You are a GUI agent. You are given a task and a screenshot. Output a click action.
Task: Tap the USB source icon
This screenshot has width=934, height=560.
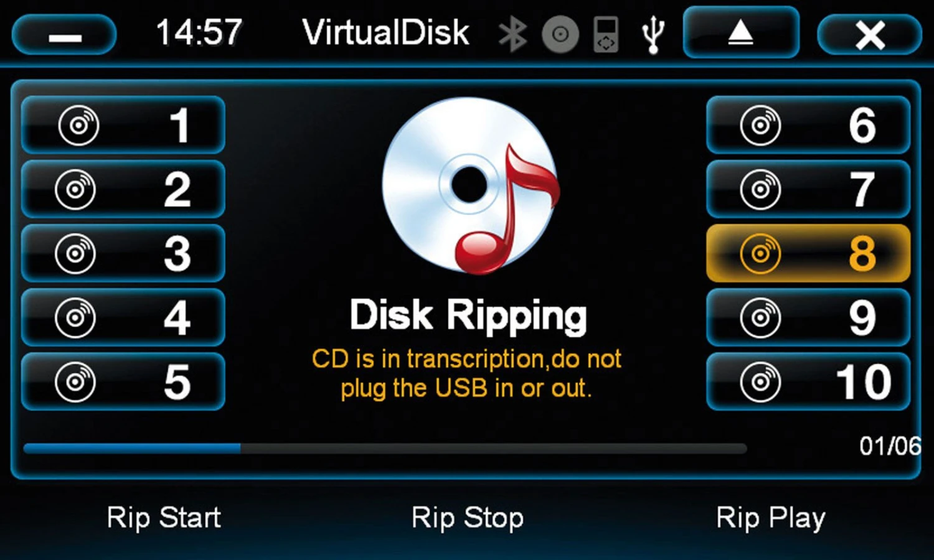(653, 34)
